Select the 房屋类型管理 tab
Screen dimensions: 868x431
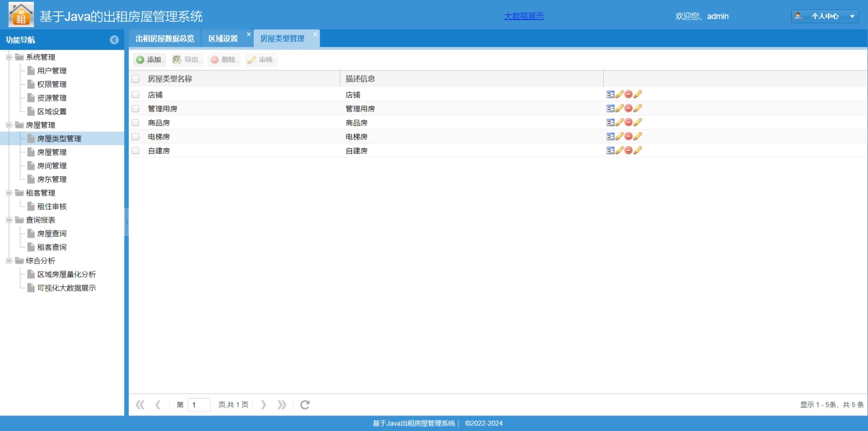(283, 38)
